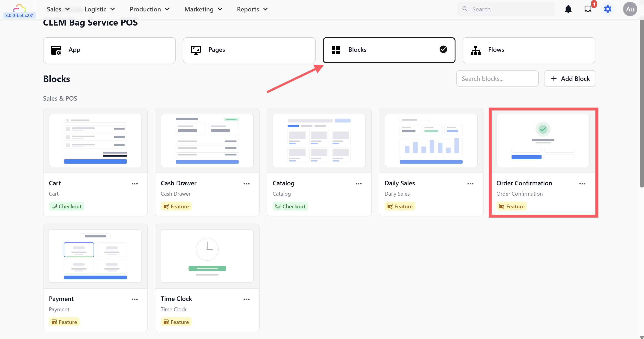This screenshot has height=339, width=644.
Task: Expand the Logistic dropdown menu
Action: 100,9
